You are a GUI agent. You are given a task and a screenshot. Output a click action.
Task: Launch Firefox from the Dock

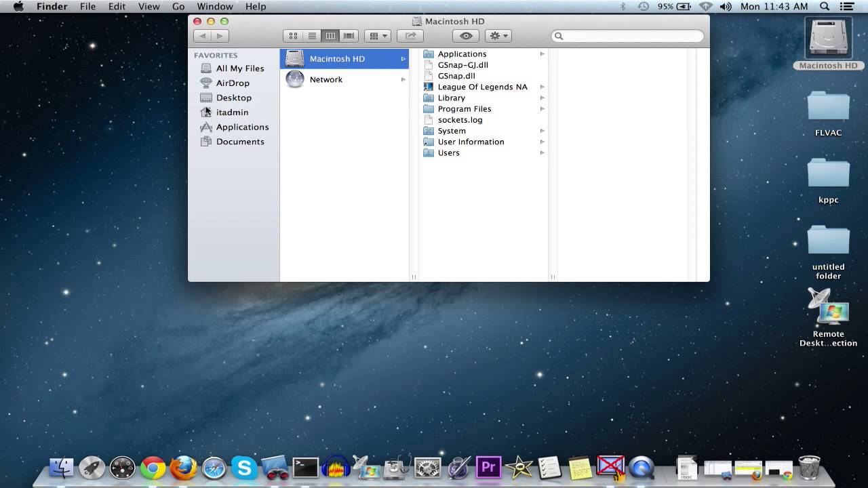pos(183,467)
